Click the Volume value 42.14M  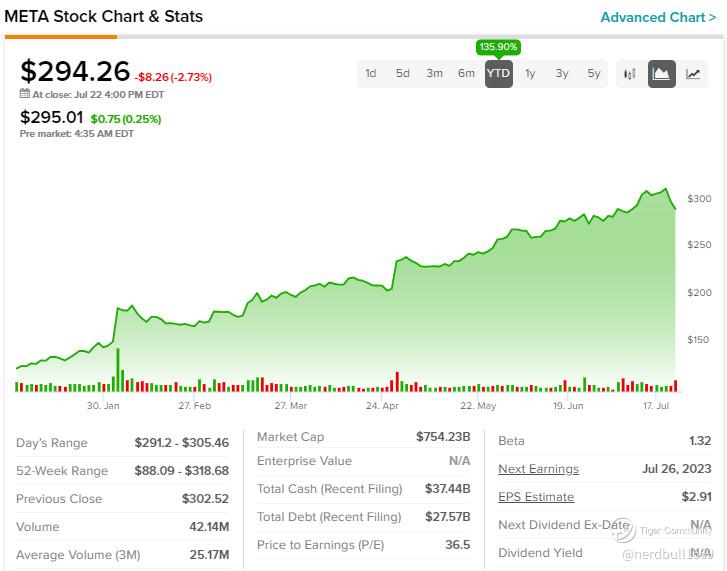(209, 527)
